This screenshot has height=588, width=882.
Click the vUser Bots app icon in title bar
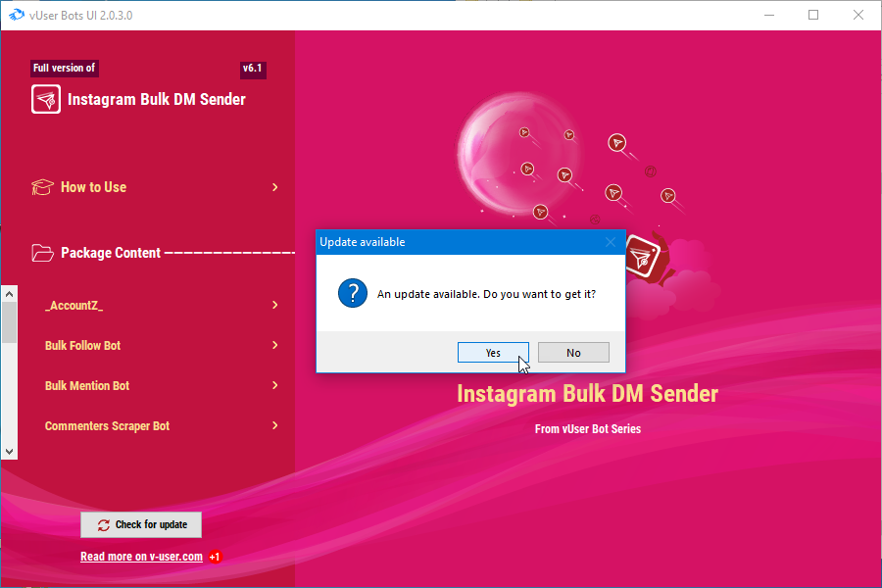17,15
